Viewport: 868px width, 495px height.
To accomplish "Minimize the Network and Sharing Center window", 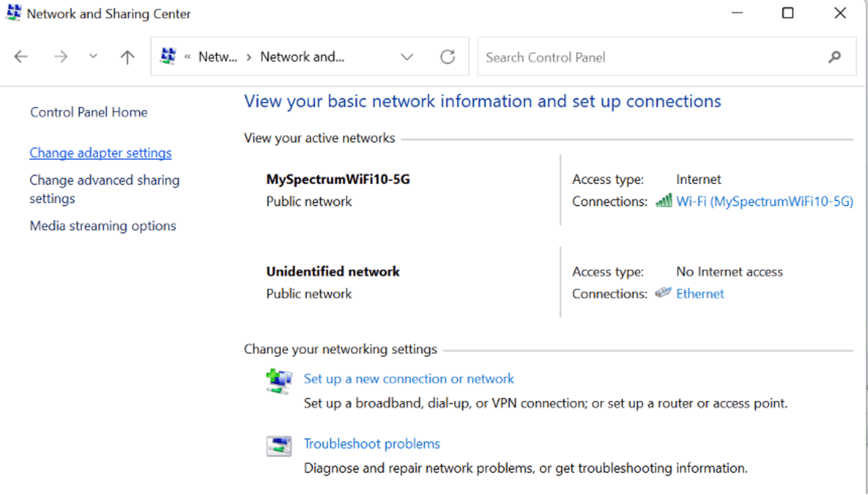I will point(737,13).
